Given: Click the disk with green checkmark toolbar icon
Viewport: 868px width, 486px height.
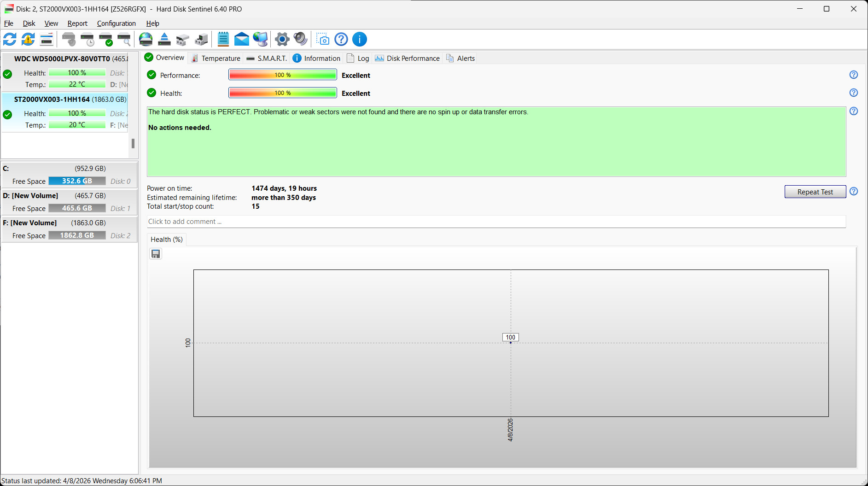Looking at the screenshot, I should (x=106, y=39).
